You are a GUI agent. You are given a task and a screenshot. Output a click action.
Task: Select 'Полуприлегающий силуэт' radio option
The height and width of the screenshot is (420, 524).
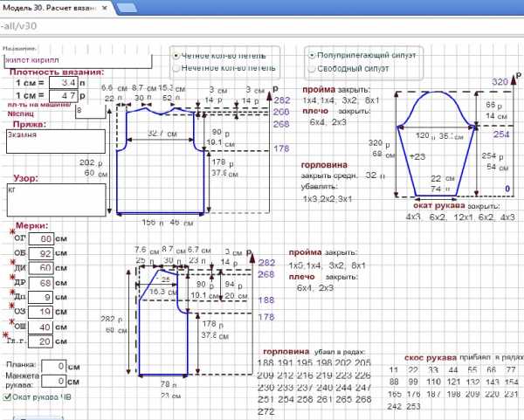(x=313, y=54)
